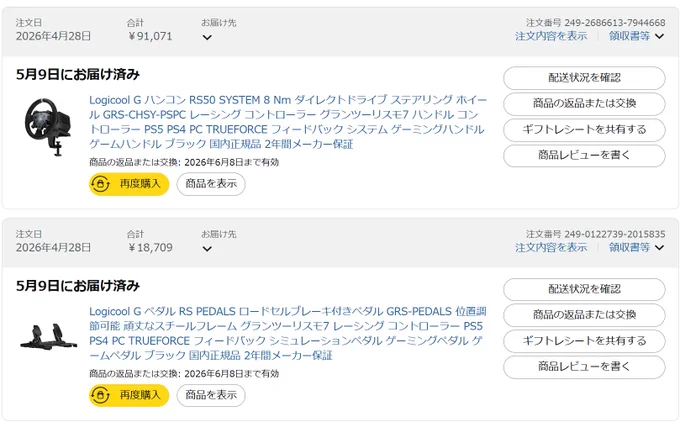Image resolution: width=680 pixels, height=422 pixels.
Task: Write 商品レビューを書く for the RS PEDALS
Action: tap(584, 367)
